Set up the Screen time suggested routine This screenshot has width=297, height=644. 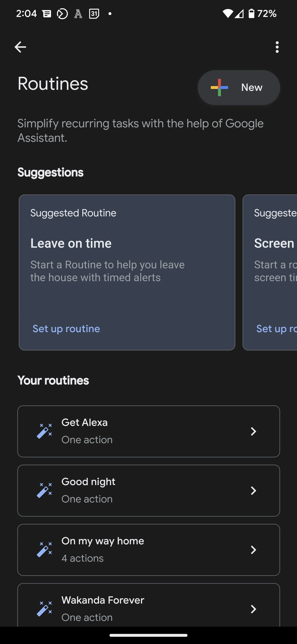[277, 328]
